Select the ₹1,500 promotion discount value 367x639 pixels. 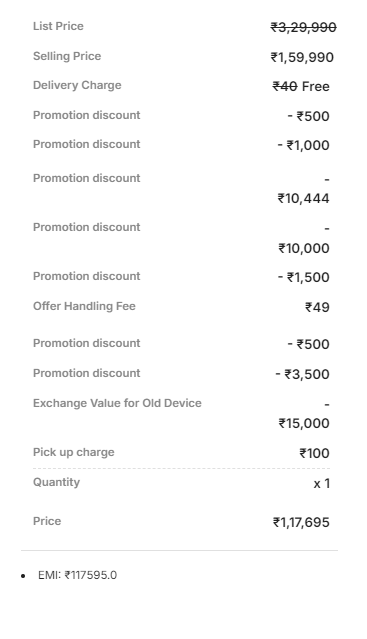click(x=304, y=278)
